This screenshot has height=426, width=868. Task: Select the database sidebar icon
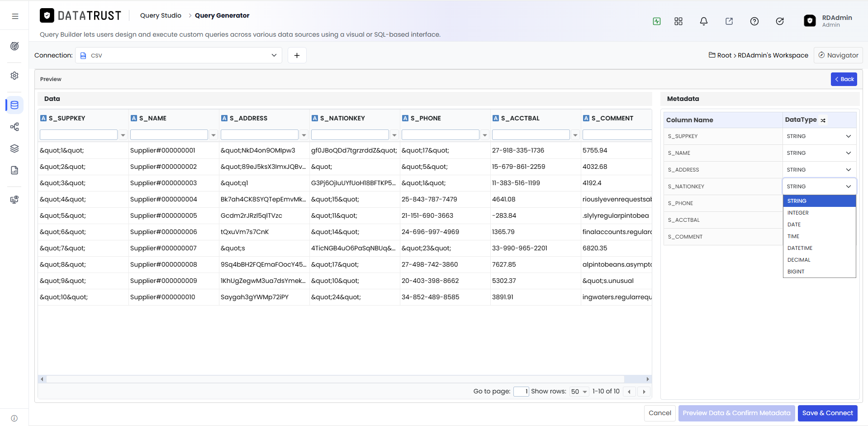pos(14,105)
